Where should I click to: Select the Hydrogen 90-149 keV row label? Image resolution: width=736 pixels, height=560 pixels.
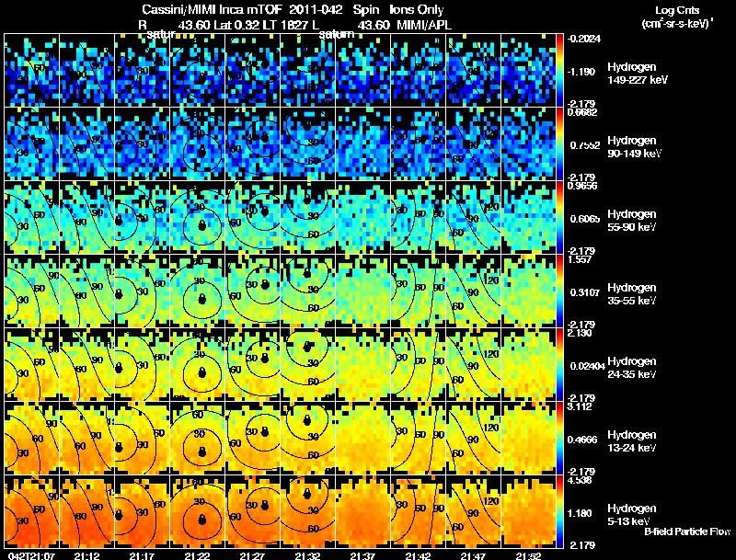click(635, 147)
